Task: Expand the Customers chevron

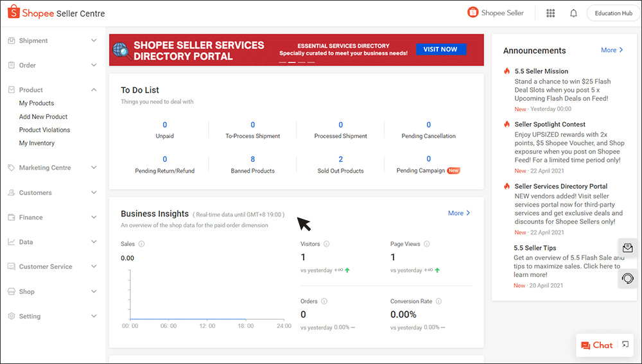Action: point(94,193)
